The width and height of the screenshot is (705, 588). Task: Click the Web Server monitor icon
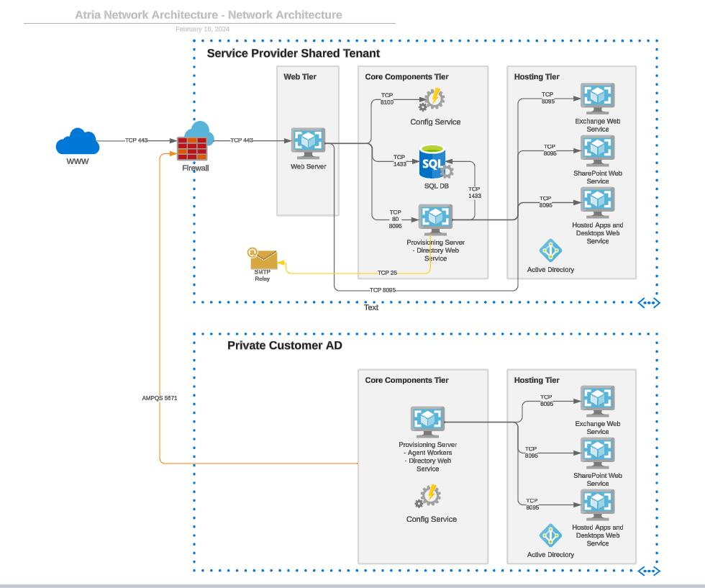point(308,143)
